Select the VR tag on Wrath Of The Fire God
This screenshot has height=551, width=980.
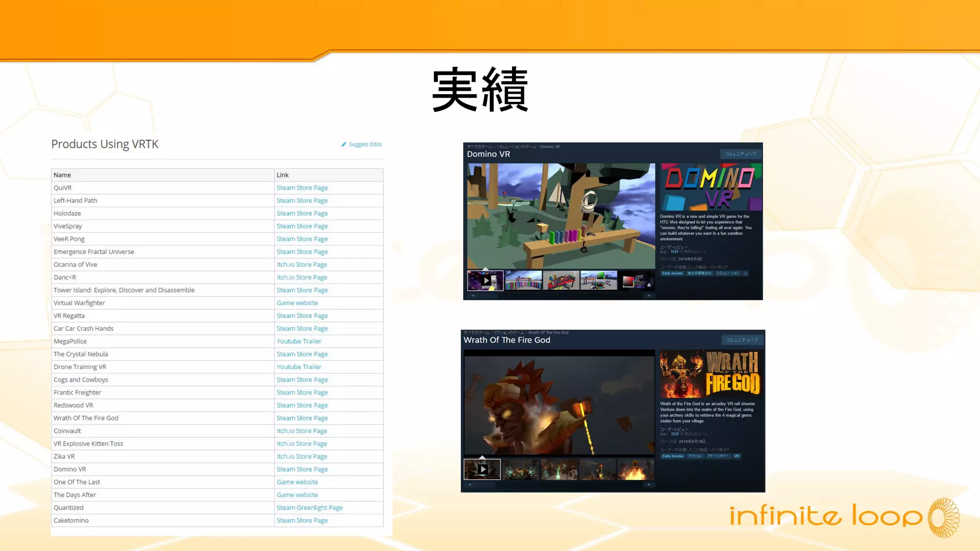[736, 456]
